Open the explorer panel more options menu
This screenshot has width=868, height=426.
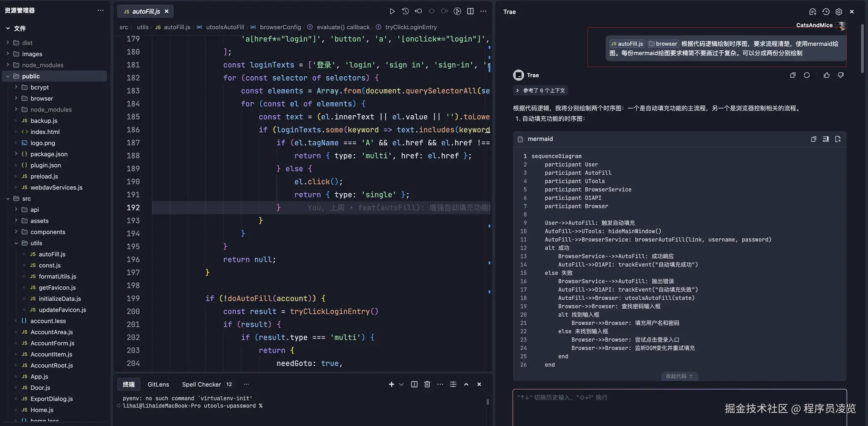coord(100,11)
